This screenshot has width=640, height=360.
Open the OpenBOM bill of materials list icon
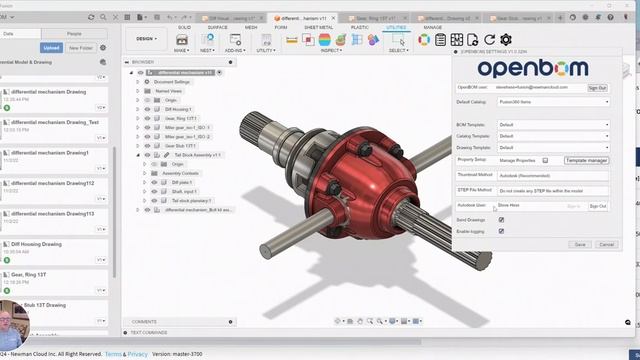pos(440,40)
